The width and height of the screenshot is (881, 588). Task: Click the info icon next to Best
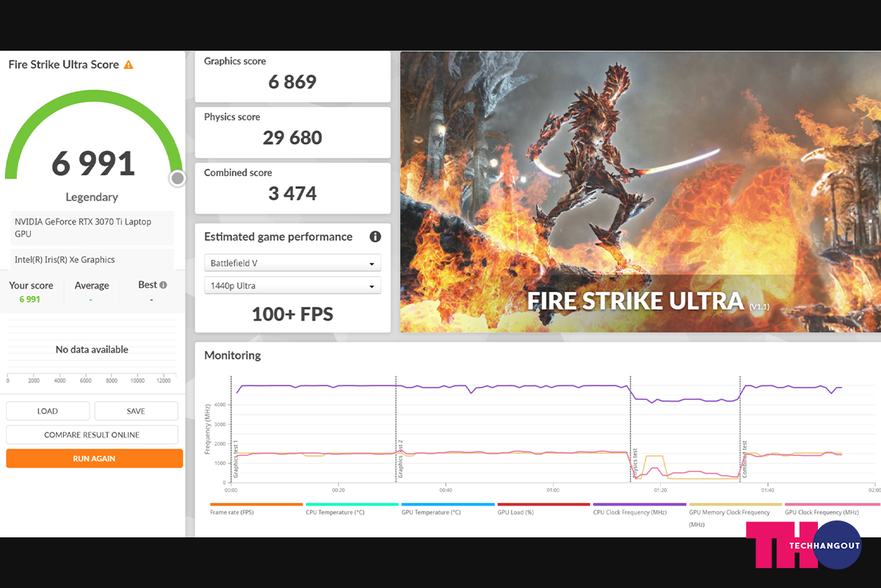[x=163, y=285]
